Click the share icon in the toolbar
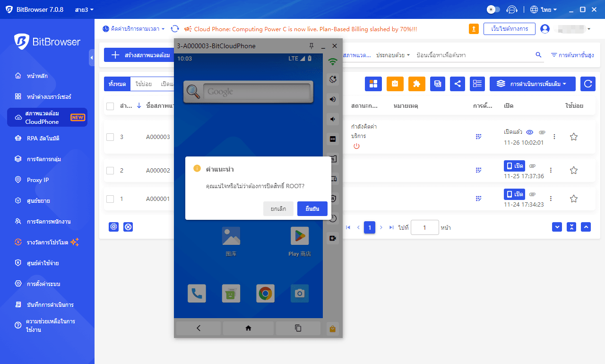 (457, 84)
